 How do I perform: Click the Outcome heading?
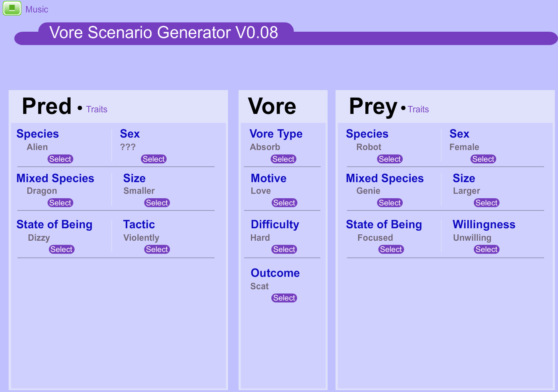(275, 273)
